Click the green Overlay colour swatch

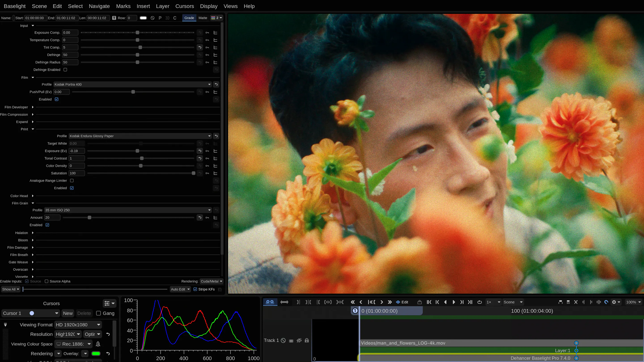pos(96,354)
